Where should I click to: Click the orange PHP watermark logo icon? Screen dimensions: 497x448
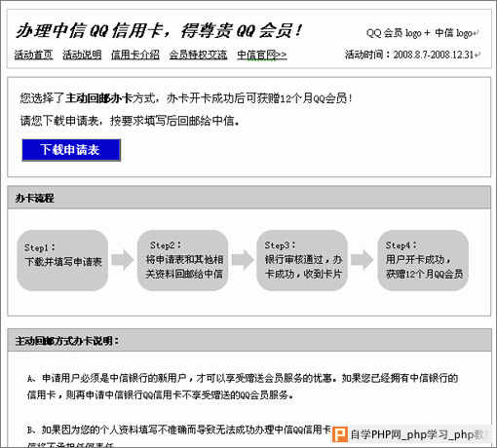[340, 434]
